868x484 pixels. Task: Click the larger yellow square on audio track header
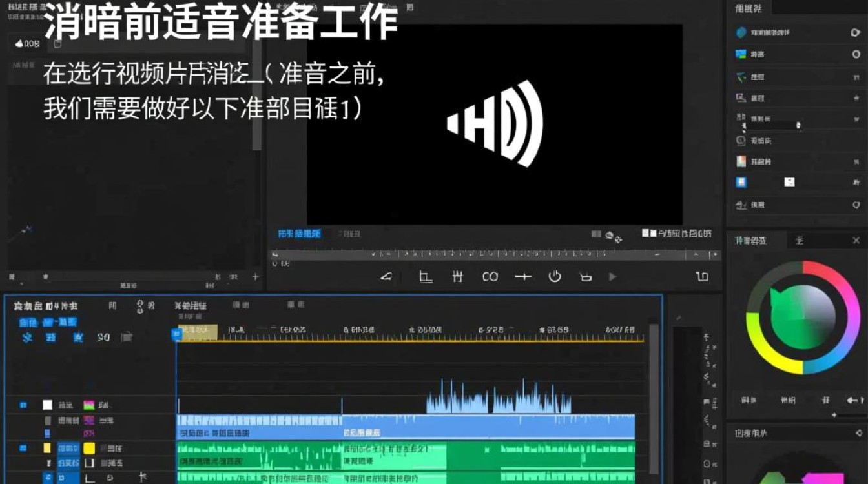88,449
